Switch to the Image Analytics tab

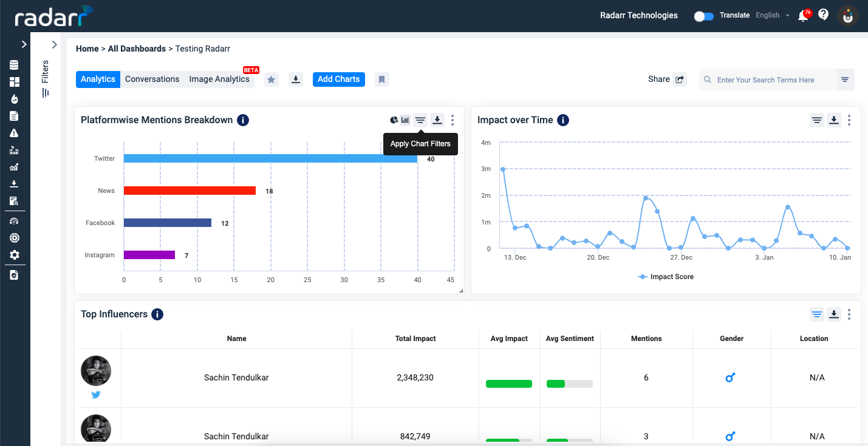coord(219,79)
